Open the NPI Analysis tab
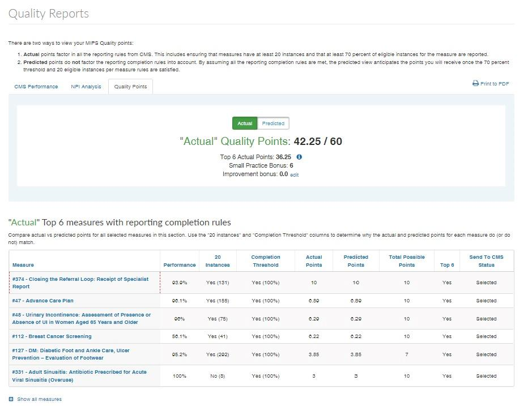The image size is (532, 406). [86, 87]
